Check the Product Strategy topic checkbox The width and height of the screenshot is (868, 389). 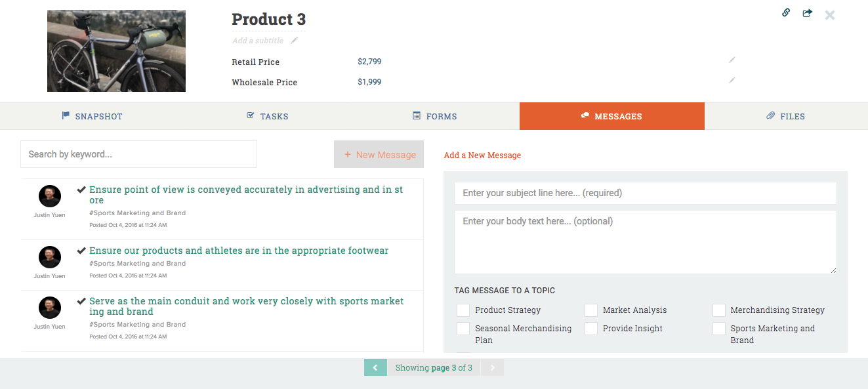(x=463, y=310)
